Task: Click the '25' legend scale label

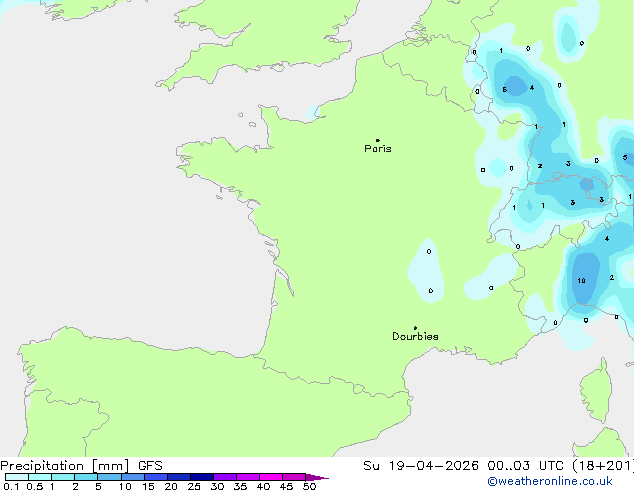Action: click(194, 486)
